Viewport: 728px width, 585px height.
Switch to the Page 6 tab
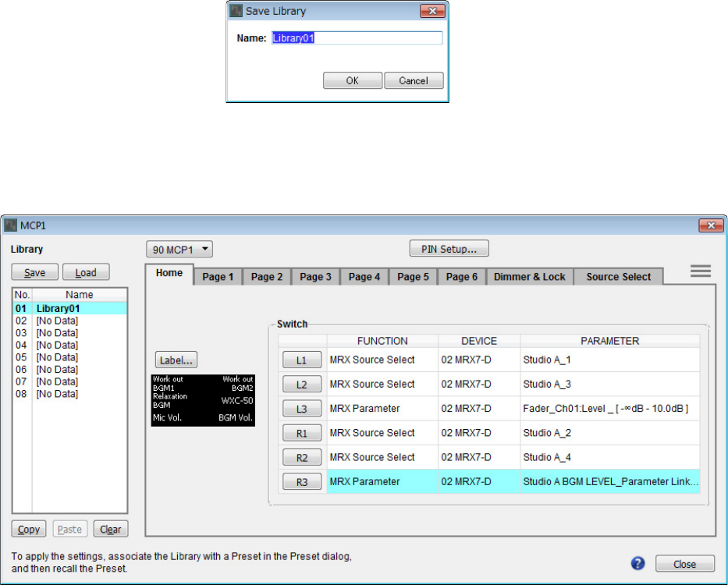[x=461, y=277]
